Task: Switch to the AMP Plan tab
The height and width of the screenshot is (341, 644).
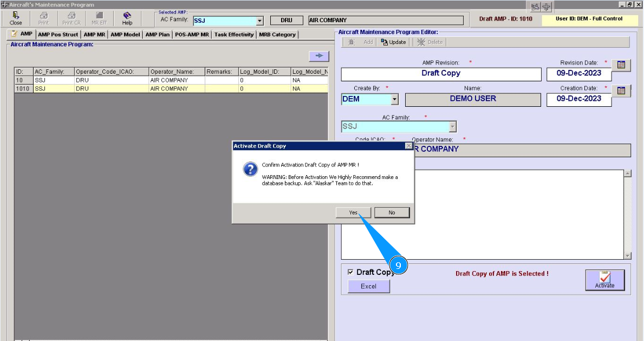Action: (157, 35)
